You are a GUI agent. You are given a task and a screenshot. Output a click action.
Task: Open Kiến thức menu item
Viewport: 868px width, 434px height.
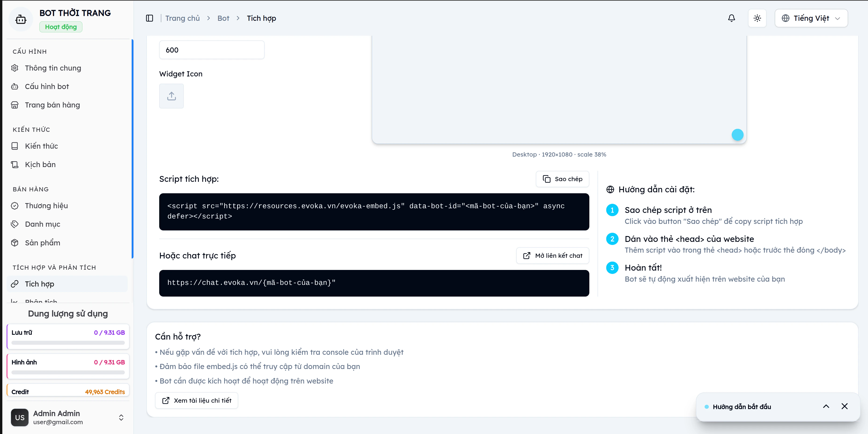[x=67, y=146]
